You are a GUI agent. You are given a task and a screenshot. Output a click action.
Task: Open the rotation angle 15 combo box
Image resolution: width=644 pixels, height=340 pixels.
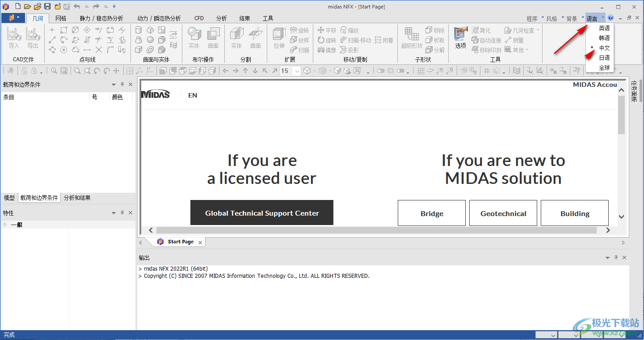(x=290, y=71)
